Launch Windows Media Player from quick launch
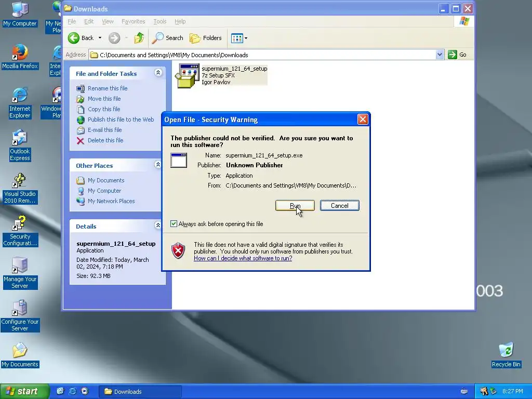532x399 pixels. point(85,392)
